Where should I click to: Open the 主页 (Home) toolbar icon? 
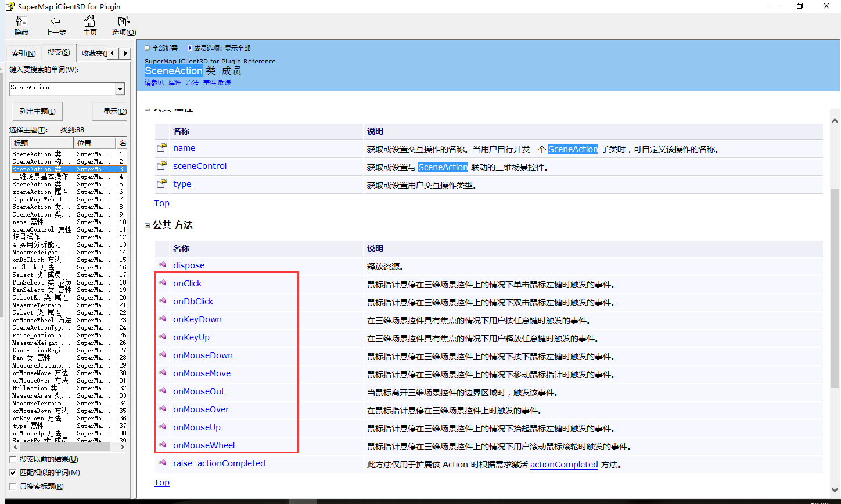pyautogui.click(x=89, y=26)
